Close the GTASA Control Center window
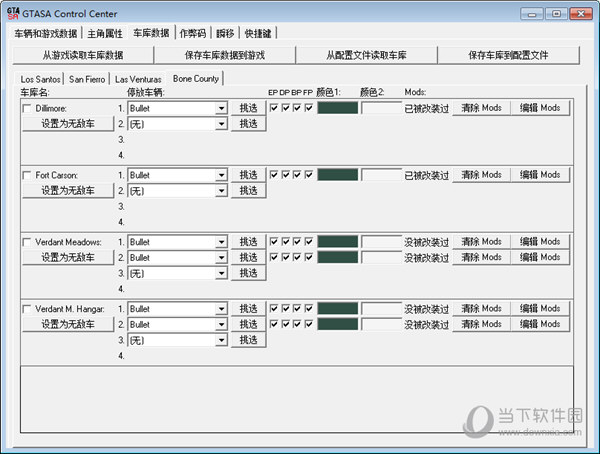Image resolution: width=600 pixels, height=454 pixels. click(581, 14)
